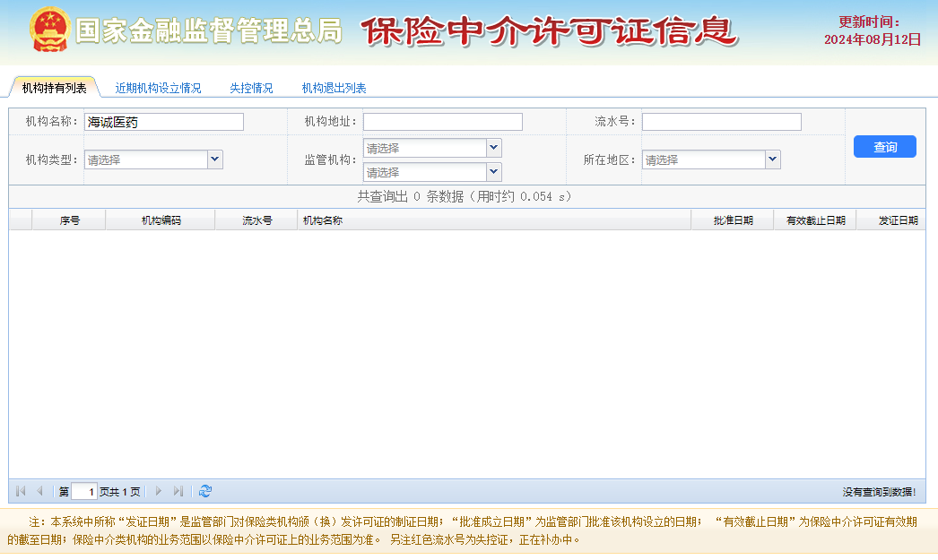Click the next page arrow icon

(x=159, y=491)
